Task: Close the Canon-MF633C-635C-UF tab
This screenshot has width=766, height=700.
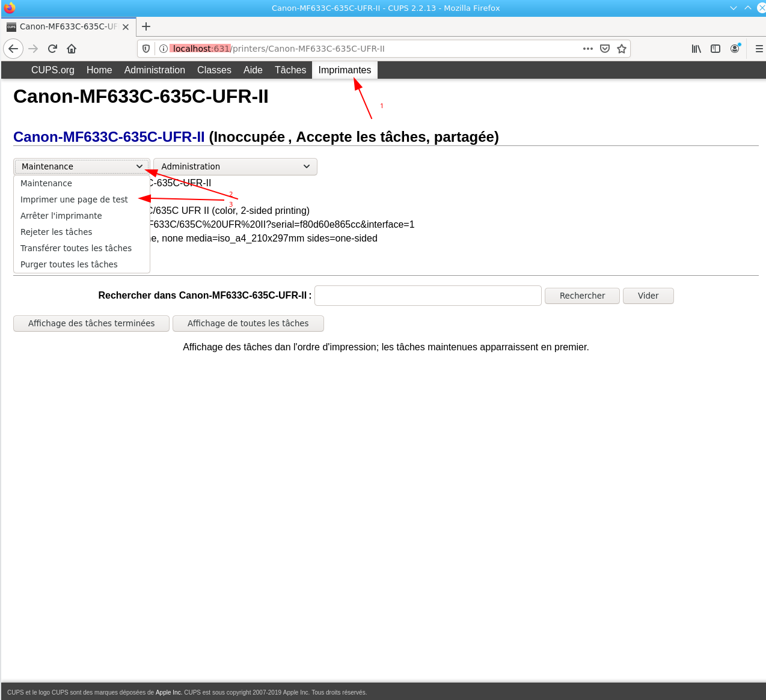Action: coord(126,27)
